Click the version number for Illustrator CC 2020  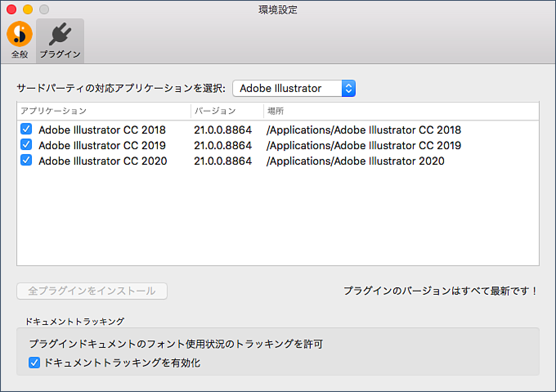coord(223,161)
